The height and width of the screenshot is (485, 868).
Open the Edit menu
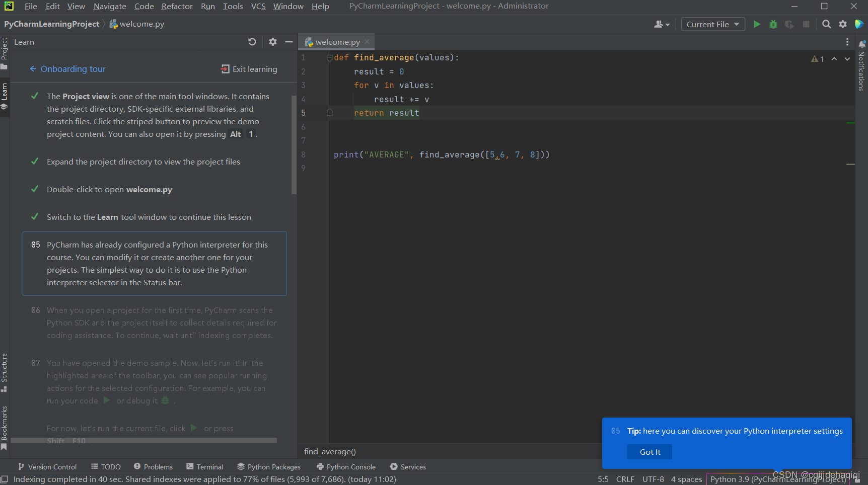click(52, 6)
